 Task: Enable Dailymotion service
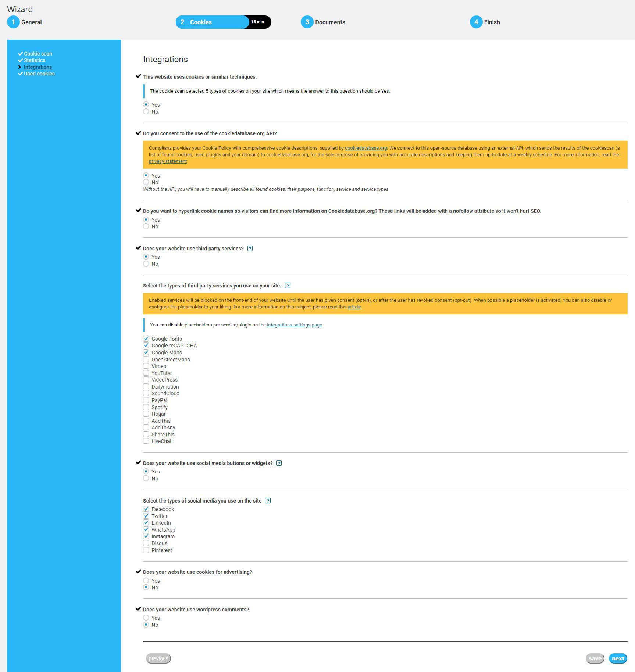tap(146, 386)
